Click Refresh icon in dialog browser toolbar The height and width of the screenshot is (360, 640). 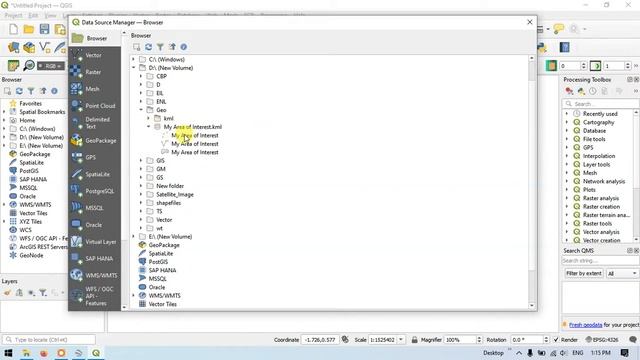tap(149, 47)
